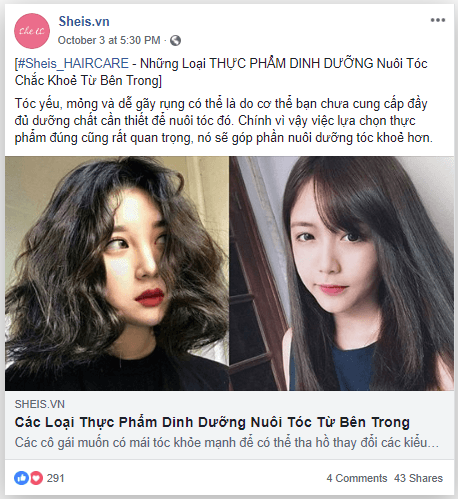Open the three-dot post options menu
Image resolution: width=458 pixels, height=499 pixels.
[x=438, y=20]
